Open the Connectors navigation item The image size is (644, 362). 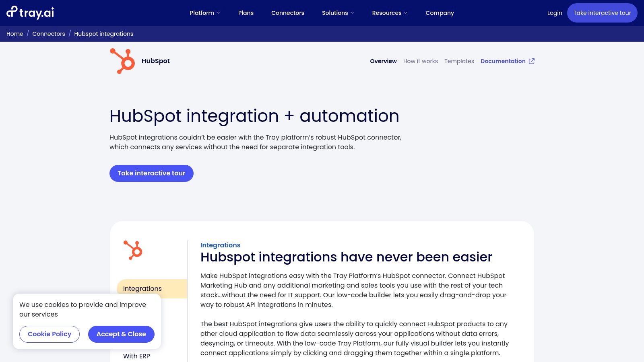coord(288,12)
